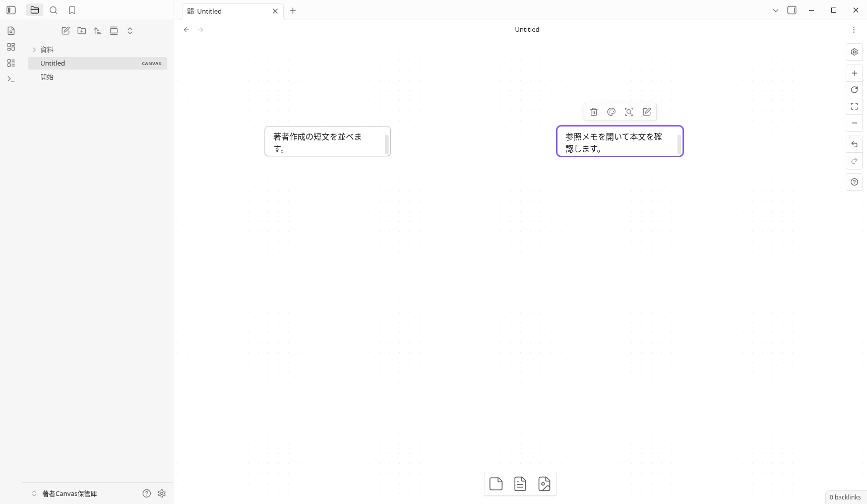Zoom out on the canvas
Image resolution: width=867 pixels, height=504 pixels.
click(x=854, y=123)
